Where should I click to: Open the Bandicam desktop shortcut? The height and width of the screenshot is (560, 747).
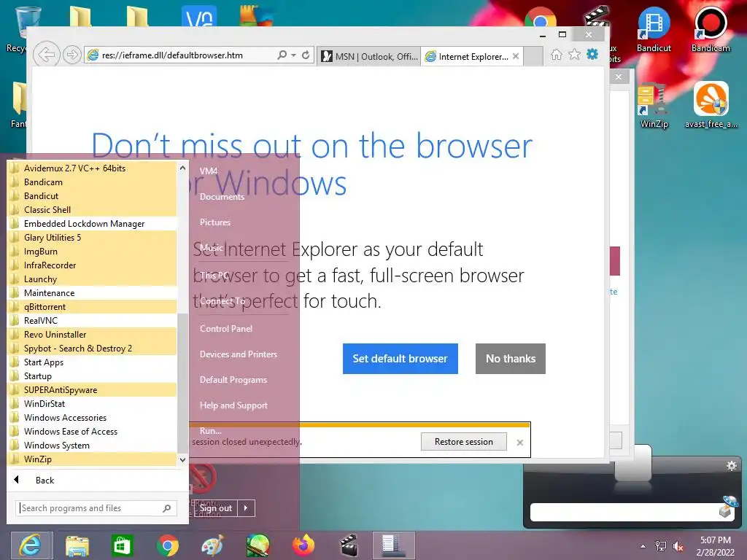(x=711, y=29)
